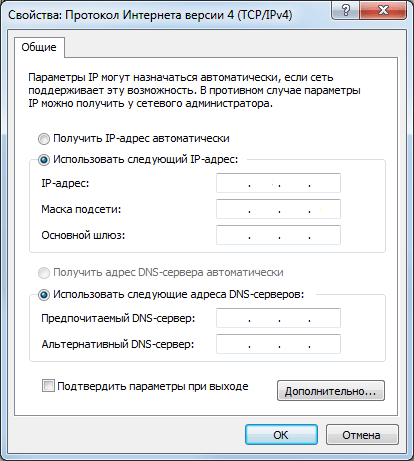The width and height of the screenshot is (414, 461).
Task: Click the dialog title bar text
Action: click(150, 15)
